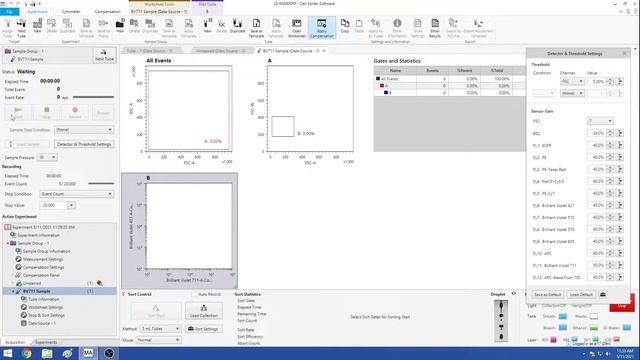Open the Sample Stop Condition dropdown
This screenshot has width=640, height=360.
tap(84, 130)
